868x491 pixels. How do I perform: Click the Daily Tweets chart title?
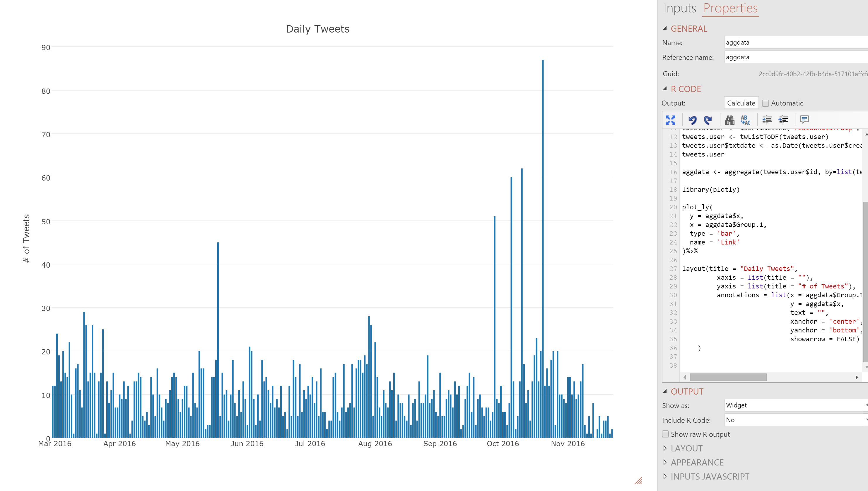point(317,29)
